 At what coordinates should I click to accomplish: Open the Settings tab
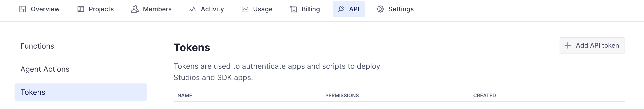395,9
